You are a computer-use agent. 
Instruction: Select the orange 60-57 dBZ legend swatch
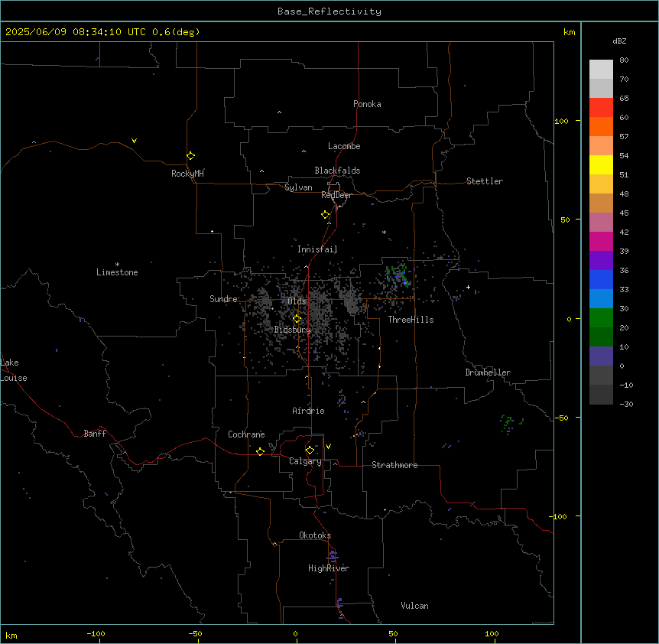click(x=601, y=126)
